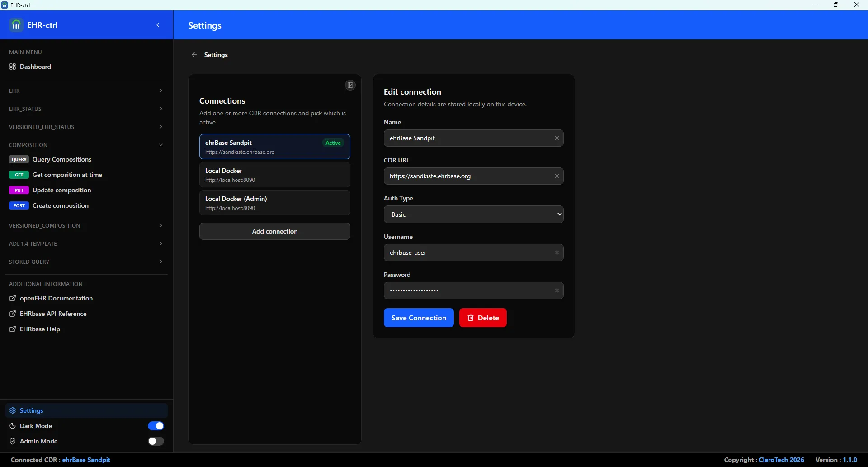This screenshot has width=868, height=467.
Task: Click the POST badge beside Create composition
Action: pyautogui.click(x=19, y=205)
